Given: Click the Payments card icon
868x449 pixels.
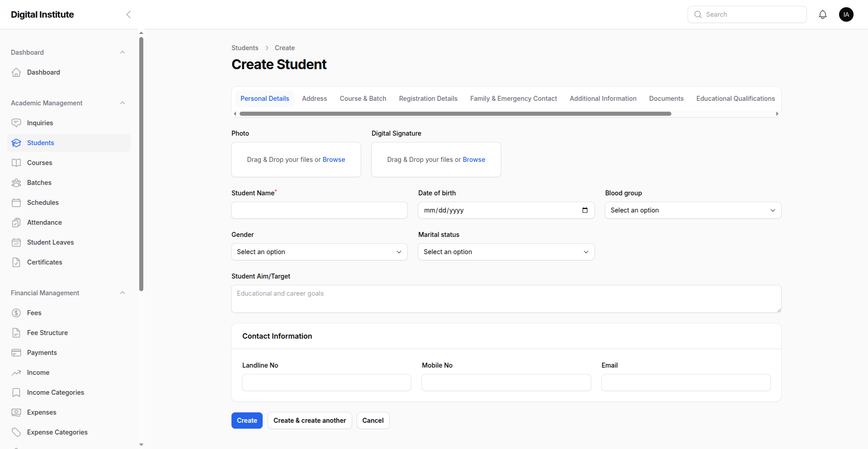Looking at the screenshot, I should tap(16, 352).
